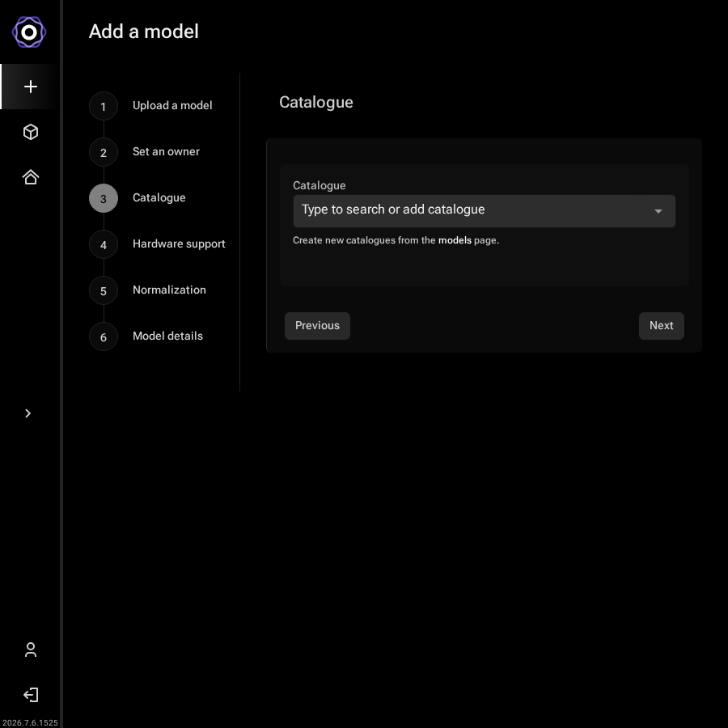Click the 'Model details' step label
Image resolution: width=728 pixels, height=728 pixels.
coord(168,336)
